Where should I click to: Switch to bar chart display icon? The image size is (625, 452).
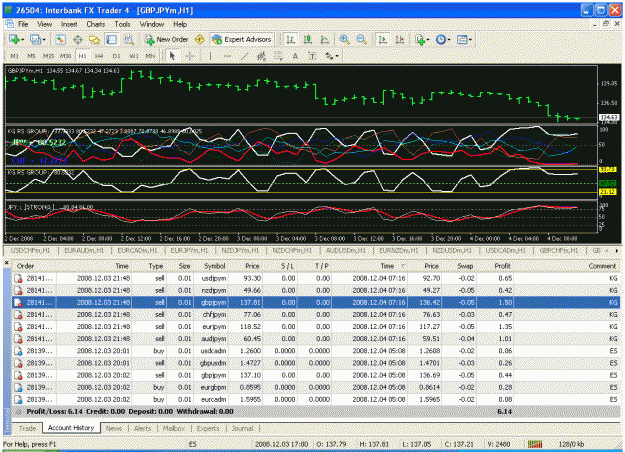pyautogui.click(x=290, y=39)
